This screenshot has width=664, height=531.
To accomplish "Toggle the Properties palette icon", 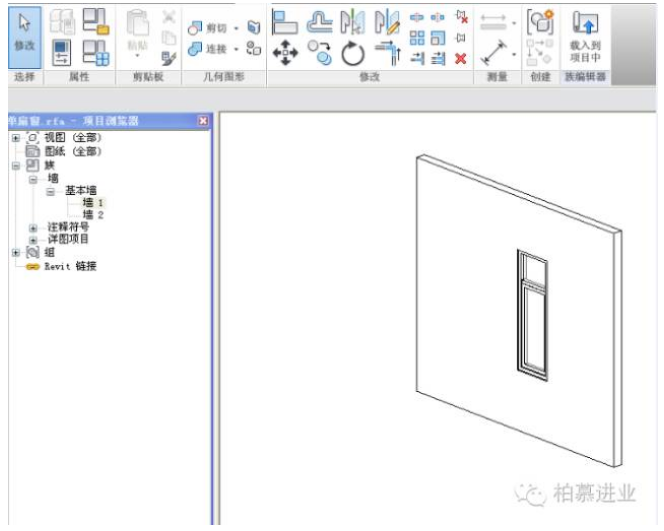I will (x=61, y=53).
